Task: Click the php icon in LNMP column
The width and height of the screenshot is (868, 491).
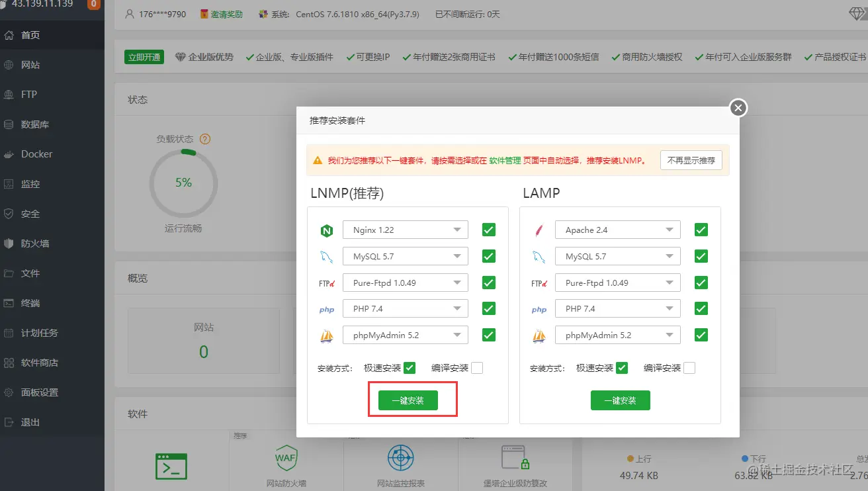Action: click(x=326, y=310)
